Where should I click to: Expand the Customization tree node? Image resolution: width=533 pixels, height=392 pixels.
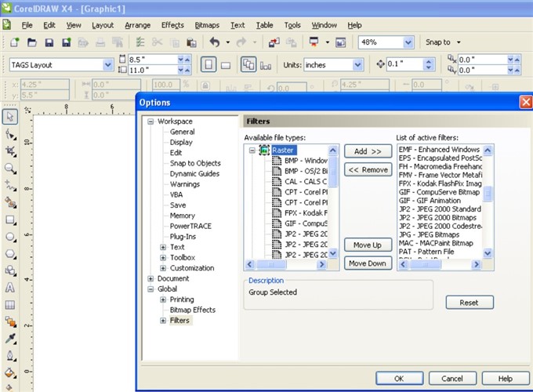click(x=163, y=268)
